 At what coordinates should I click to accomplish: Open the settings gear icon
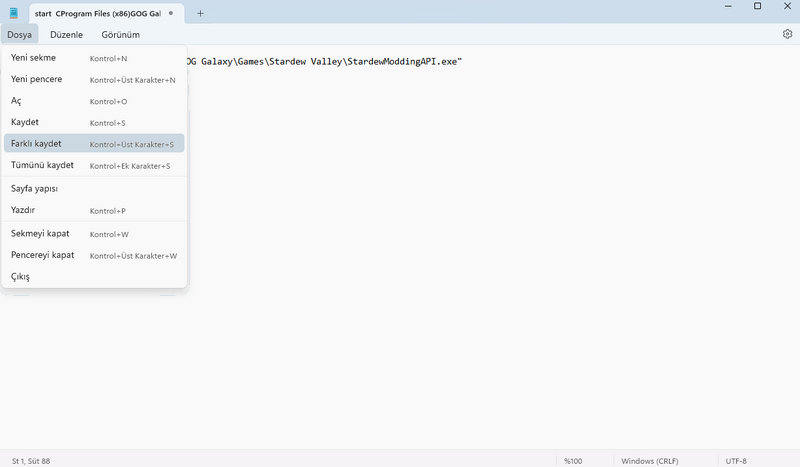787,34
